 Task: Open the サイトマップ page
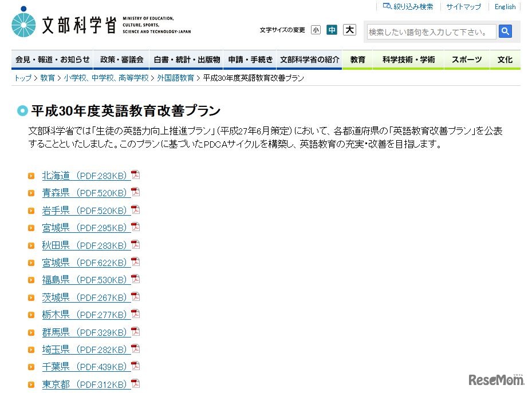tap(463, 6)
